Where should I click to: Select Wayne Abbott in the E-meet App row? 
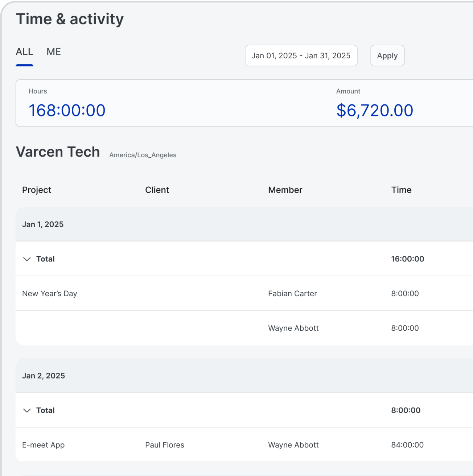(x=293, y=445)
